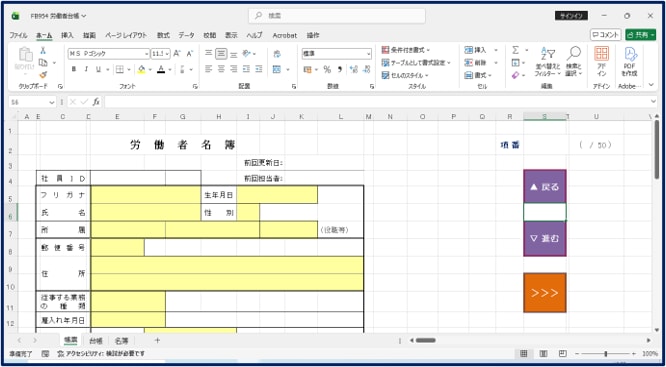Toggle Underline formatting

98,69
